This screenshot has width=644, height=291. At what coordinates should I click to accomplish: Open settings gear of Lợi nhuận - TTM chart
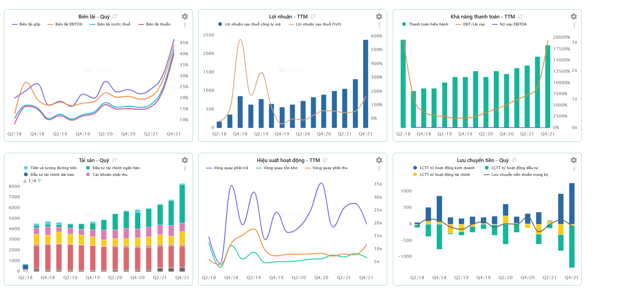(x=379, y=17)
